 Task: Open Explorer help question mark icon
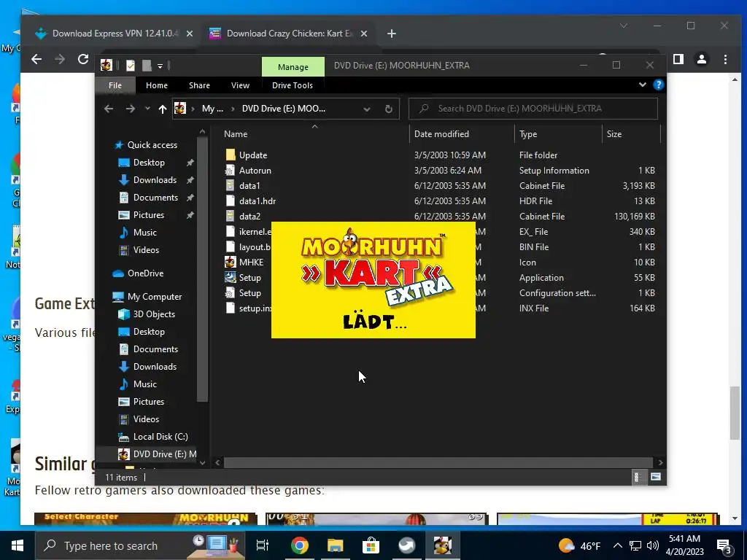coord(659,85)
